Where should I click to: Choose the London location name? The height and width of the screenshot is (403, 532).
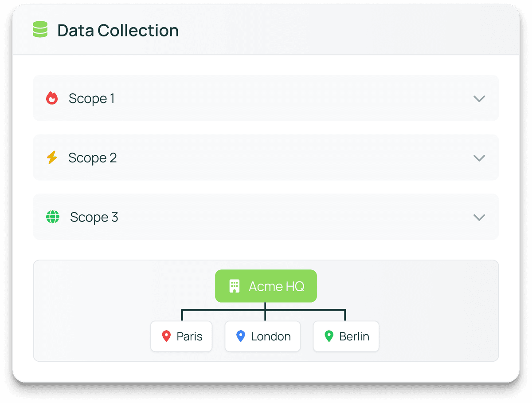pos(271,336)
